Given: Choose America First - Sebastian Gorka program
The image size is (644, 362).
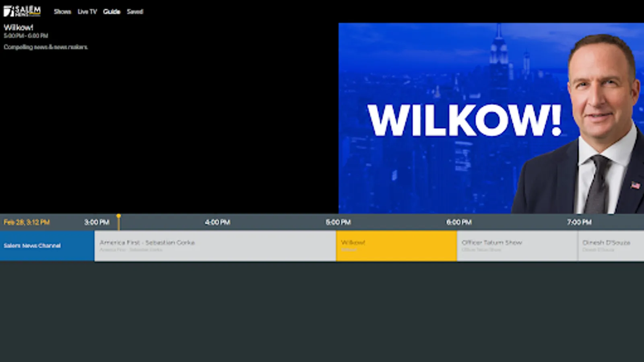Looking at the screenshot, I should 215,246.
